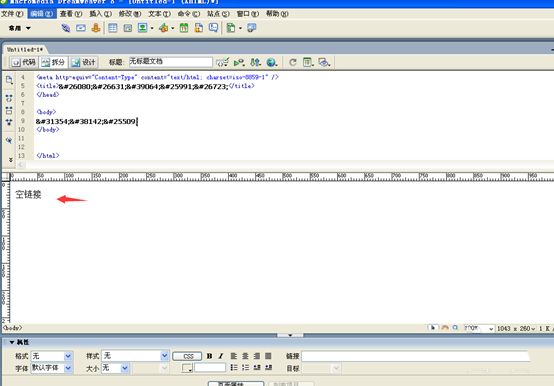Click the Templates insert icon
The height and width of the screenshot is (386, 554).
231,28
